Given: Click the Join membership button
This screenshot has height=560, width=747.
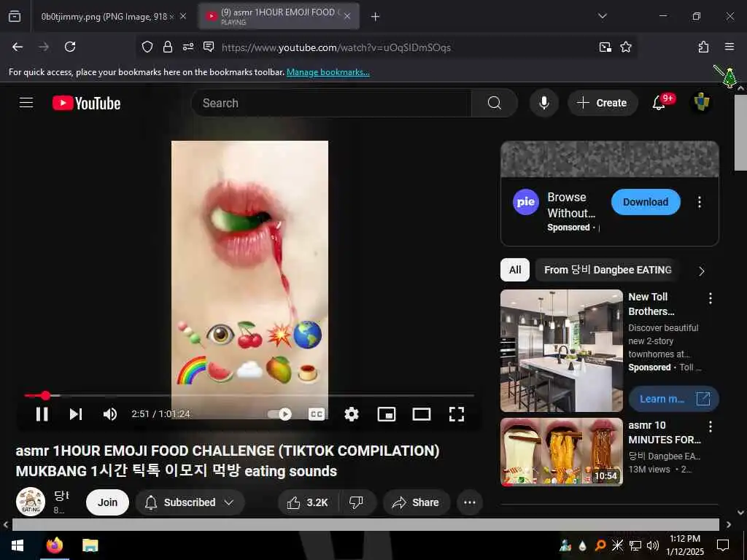Looking at the screenshot, I should click(108, 502).
